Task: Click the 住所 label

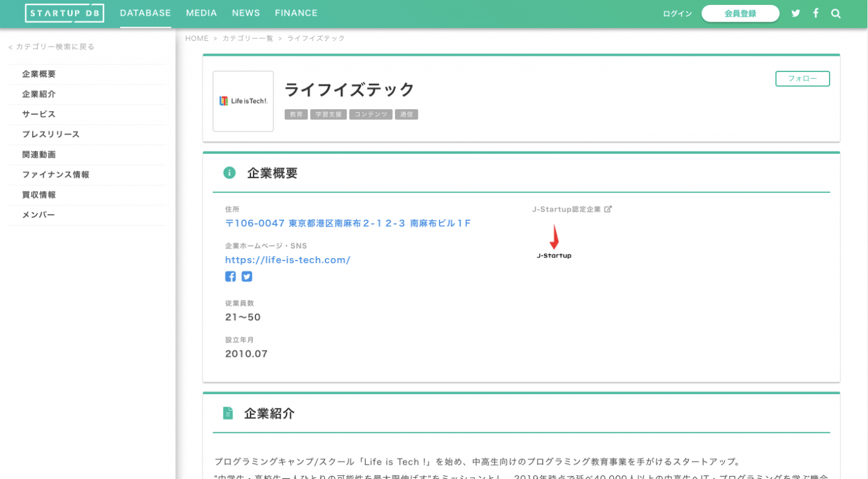Action: tap(232, 210)
